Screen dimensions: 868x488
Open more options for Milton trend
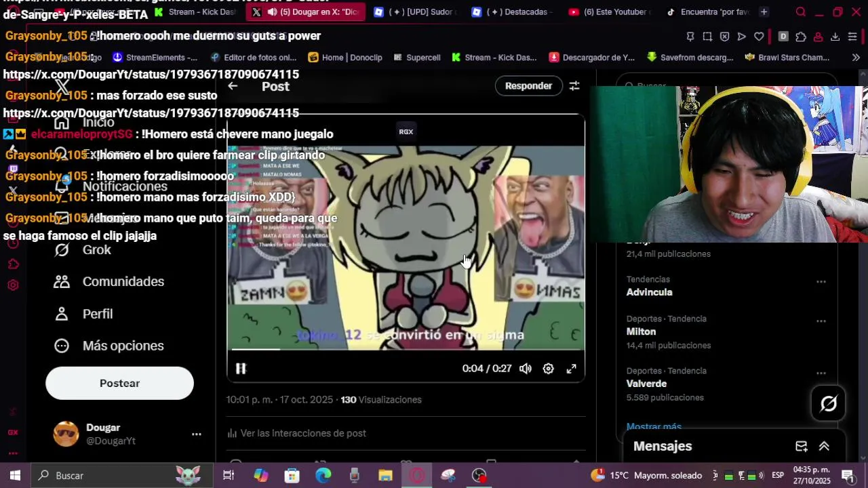tap(821, 321)
